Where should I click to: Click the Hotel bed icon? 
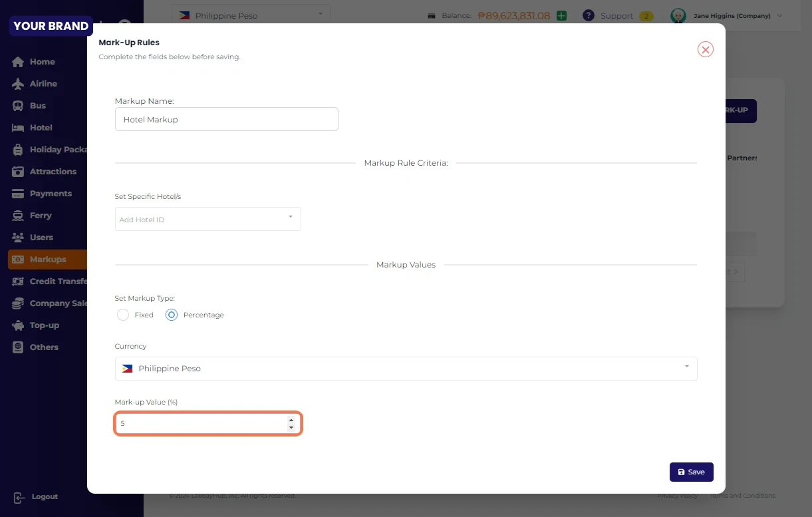tap(18, 128)
